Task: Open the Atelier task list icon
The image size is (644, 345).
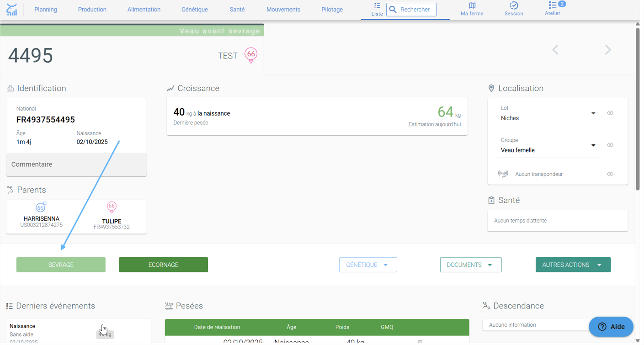Action: point(553,5)
